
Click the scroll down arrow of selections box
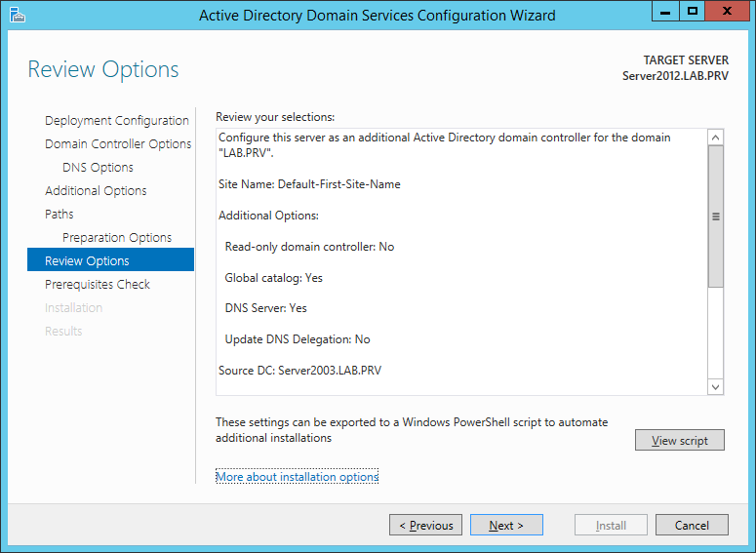(x=715, y=386)
